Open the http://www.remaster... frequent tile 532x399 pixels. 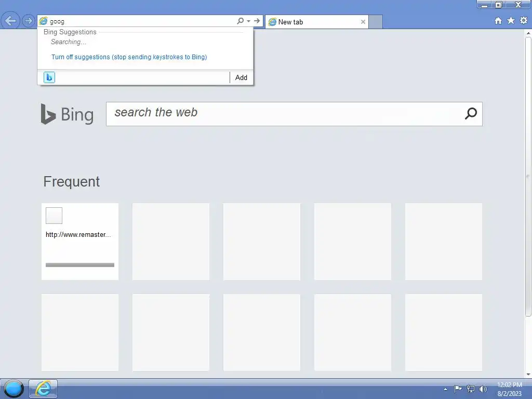(80, 242)
